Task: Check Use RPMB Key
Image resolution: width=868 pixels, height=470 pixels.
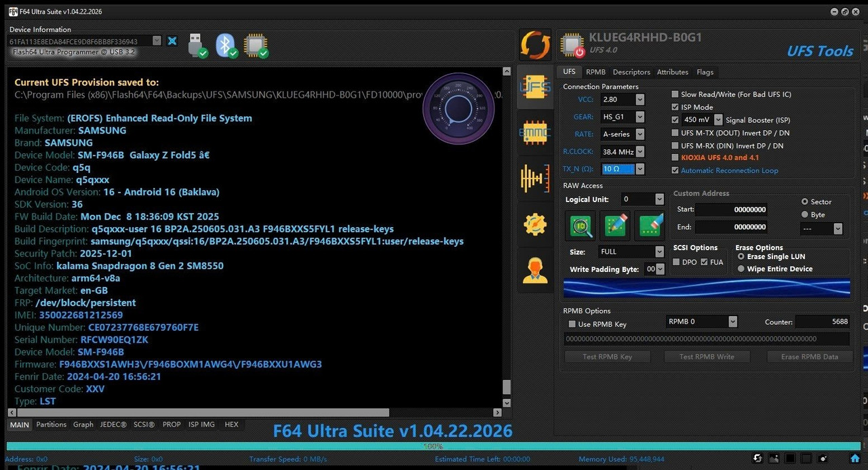Action: pos(572,324)
